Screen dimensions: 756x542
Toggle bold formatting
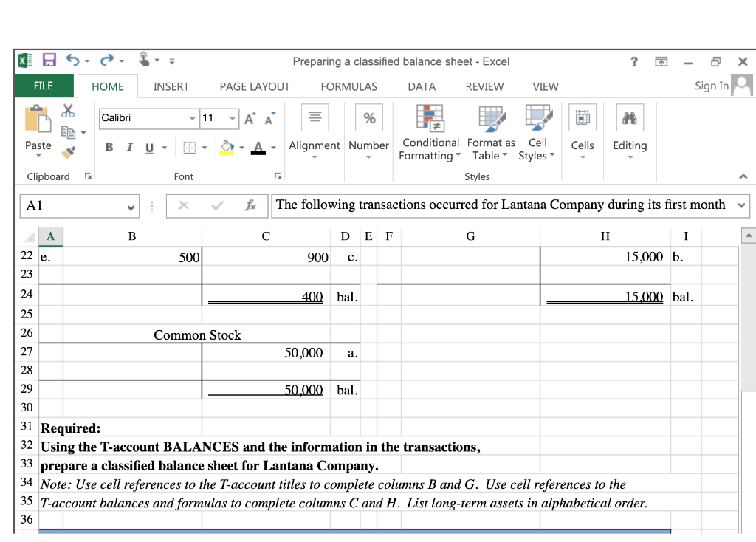pos(109,147)
